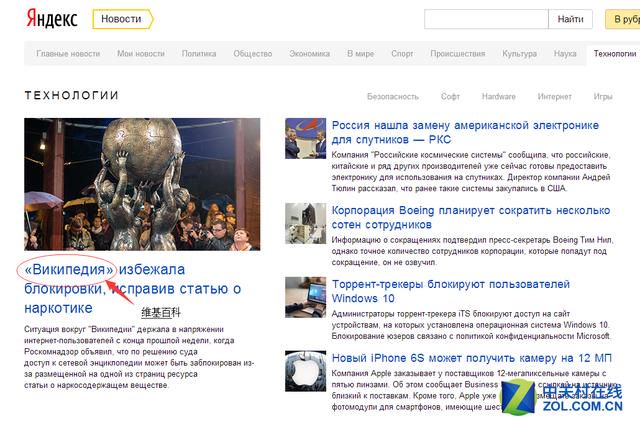Click the РКС story summary text
This screenshot has height=427, width=640.
pyautogui.click(x=471, y=171)
